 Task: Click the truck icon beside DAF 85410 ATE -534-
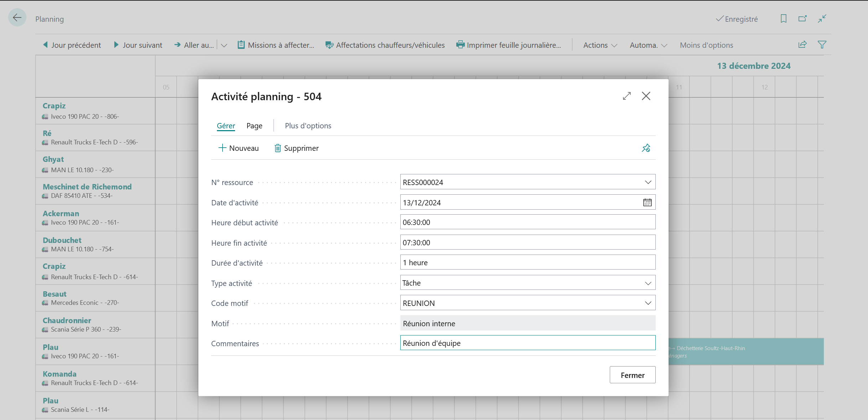[45, 196]
